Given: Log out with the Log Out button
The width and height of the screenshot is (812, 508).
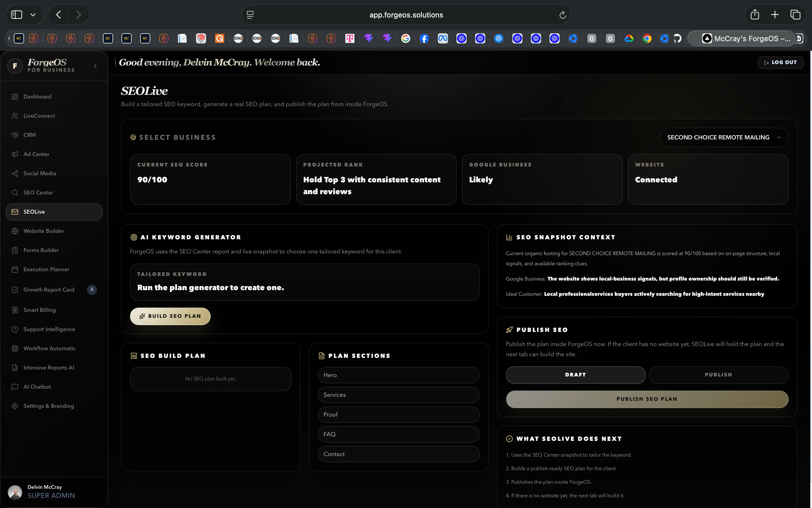Looking at the screenshot, I should (x=780, y=62).
